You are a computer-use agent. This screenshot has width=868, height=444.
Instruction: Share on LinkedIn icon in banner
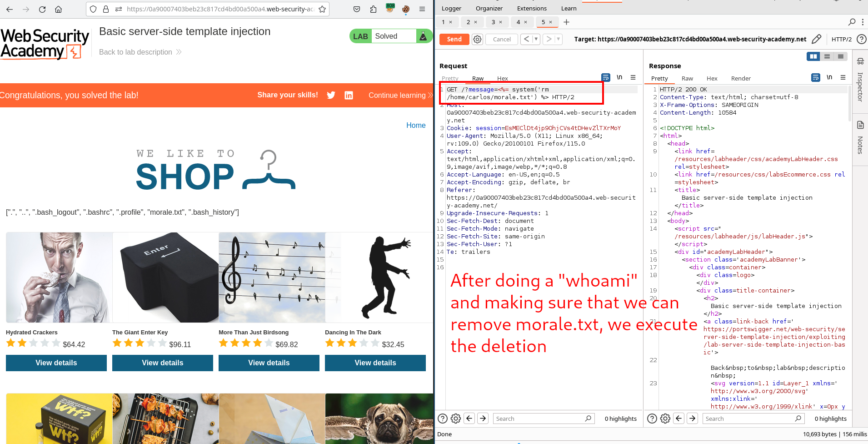pos(349,95)
